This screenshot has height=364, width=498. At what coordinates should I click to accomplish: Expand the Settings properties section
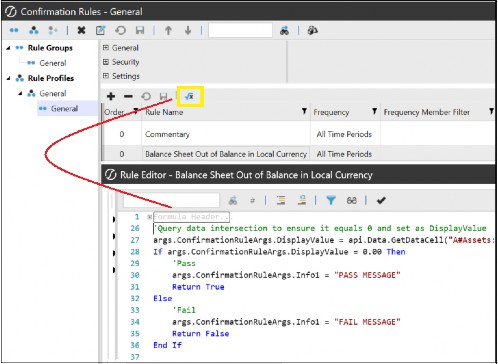pyautogui.click(x=106, y=76)
